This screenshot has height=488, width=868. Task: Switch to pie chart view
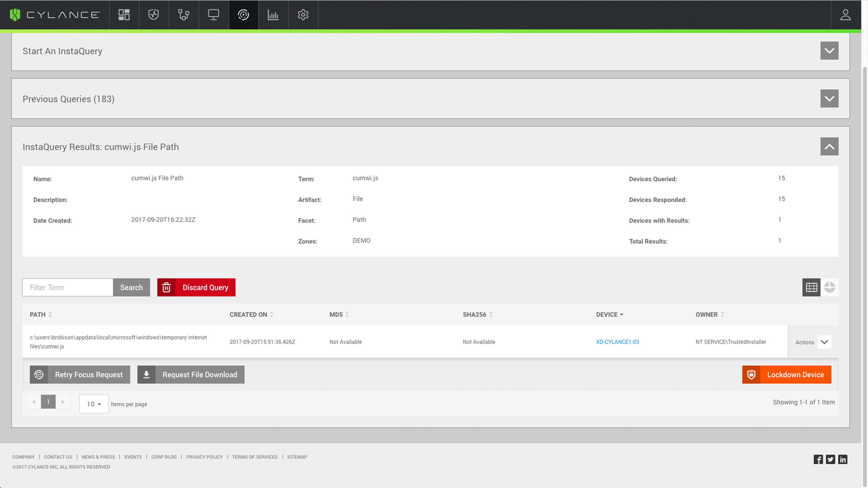coord(830,287)
